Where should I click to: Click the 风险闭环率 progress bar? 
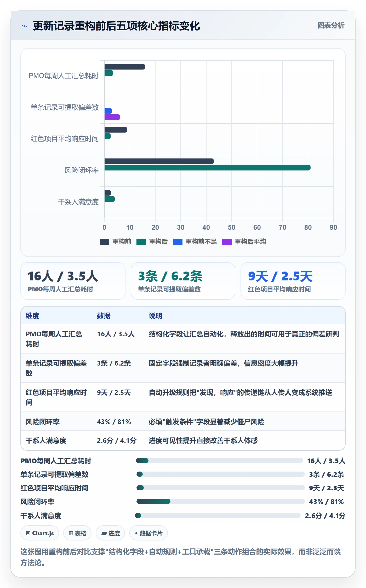(x=221, y=501)
